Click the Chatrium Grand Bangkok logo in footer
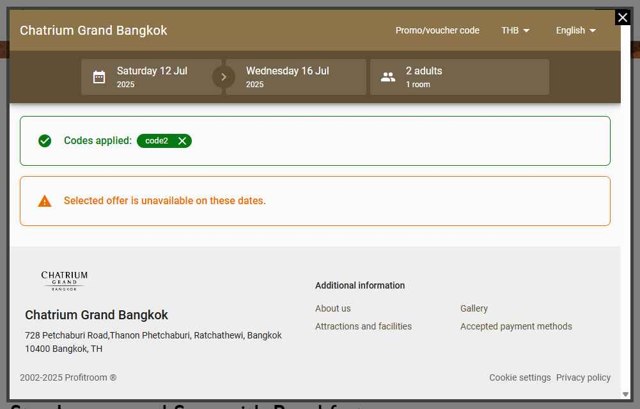Viewport: 640px width, 409px height. (64, 280)
